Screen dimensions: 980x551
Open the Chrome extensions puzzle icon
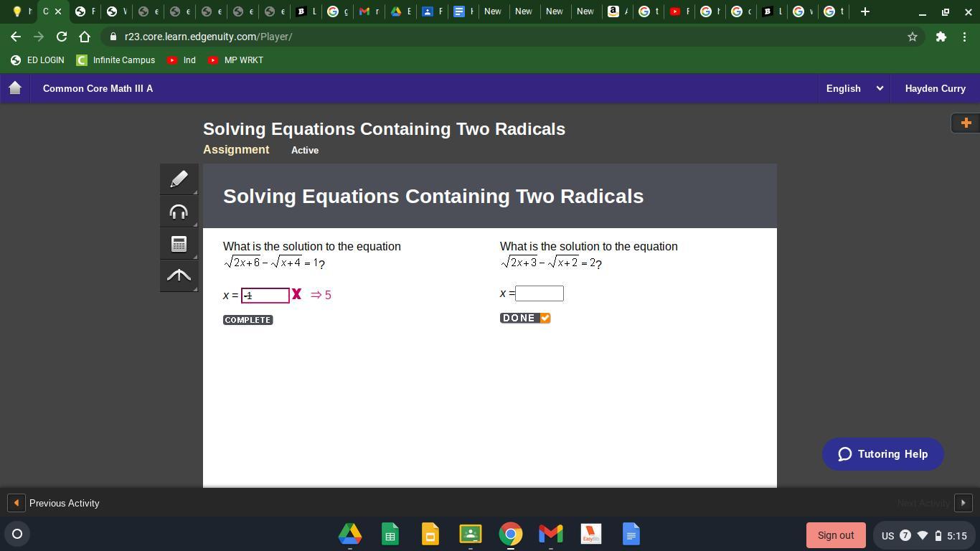[x=941, y=37]
